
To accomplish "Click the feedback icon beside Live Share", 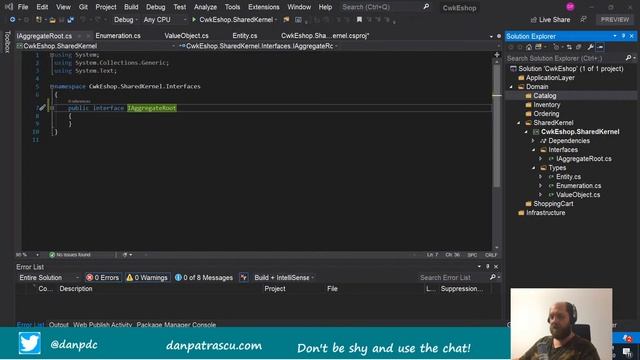I will (x=584, y=20).
